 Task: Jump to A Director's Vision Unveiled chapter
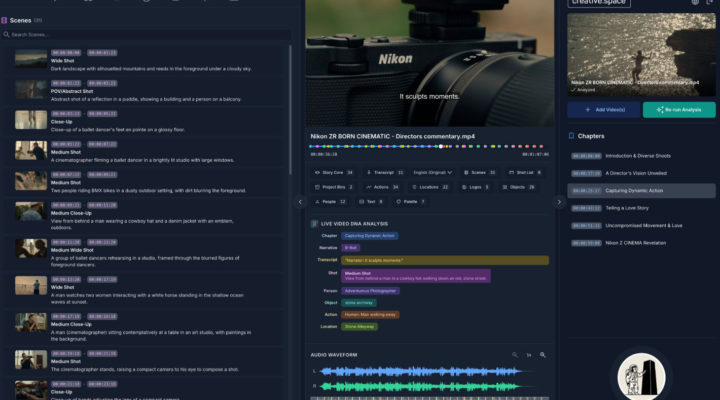pos(641,173)
